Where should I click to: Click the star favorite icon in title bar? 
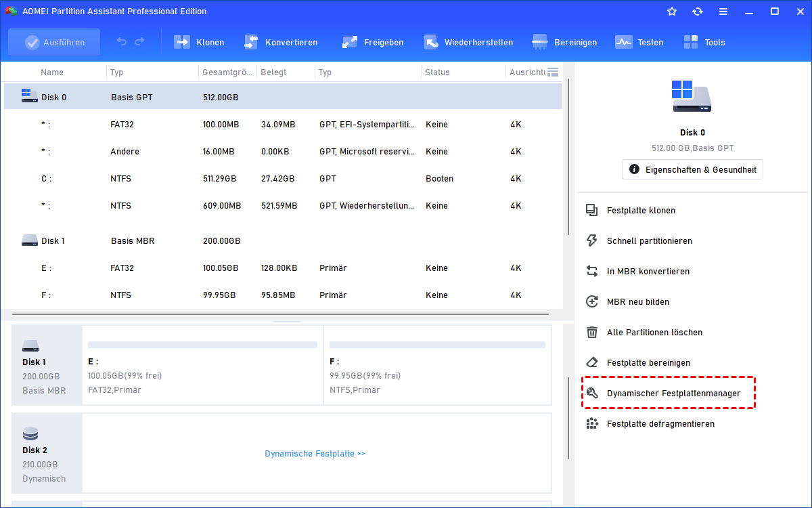click(672, 12)
